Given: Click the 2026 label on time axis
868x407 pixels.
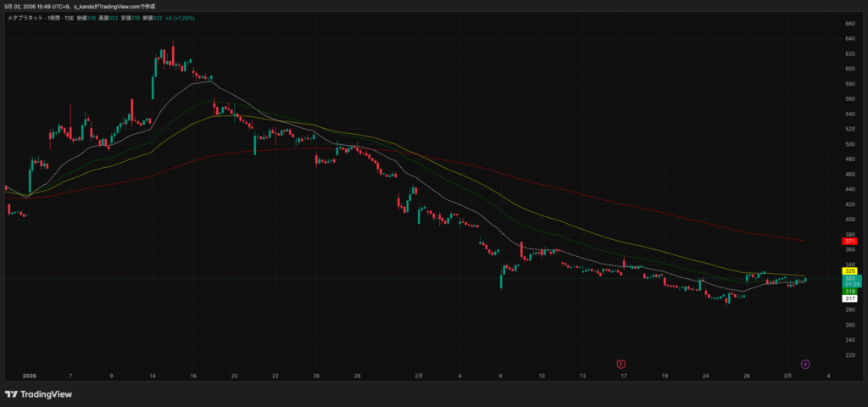Looking at the screenshot, I should point(30,375).
